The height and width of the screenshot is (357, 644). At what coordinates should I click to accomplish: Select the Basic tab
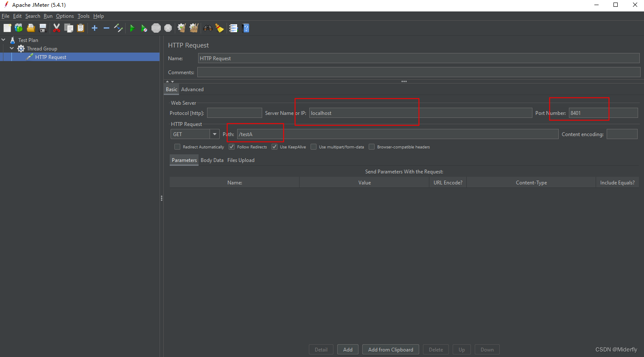coord(171,89)
